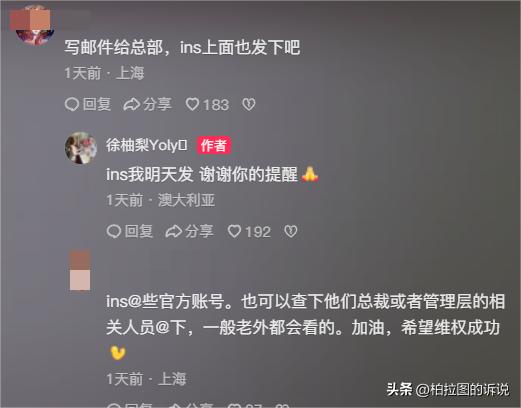Click the 分享 label under the author's reply
The image size is (521, 408).
[x=199, y=231]
